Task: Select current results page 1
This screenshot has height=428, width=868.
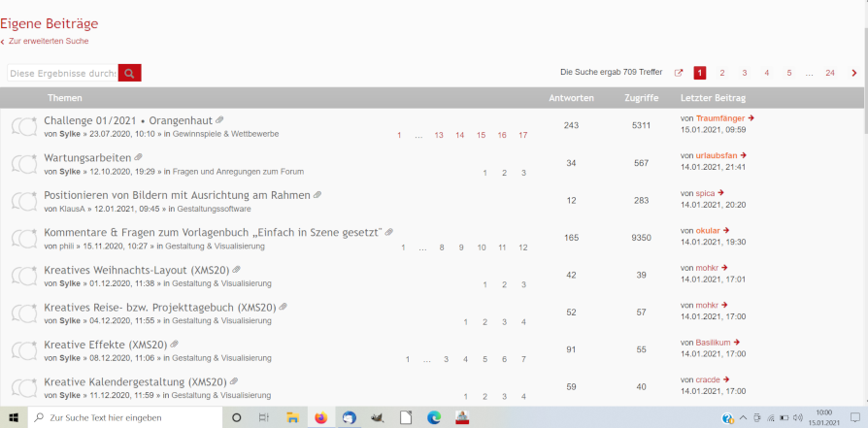Action: click(700, 73)
